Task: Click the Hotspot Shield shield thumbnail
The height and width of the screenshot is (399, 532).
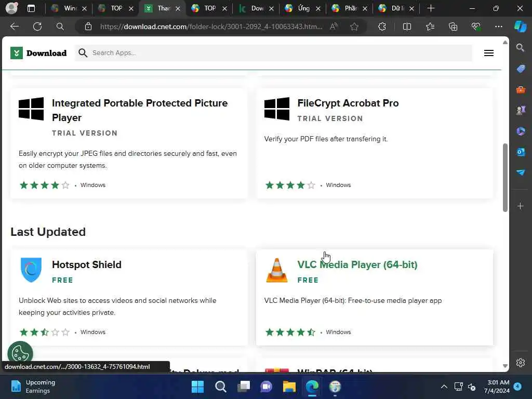Action: (x=31, y=270)
